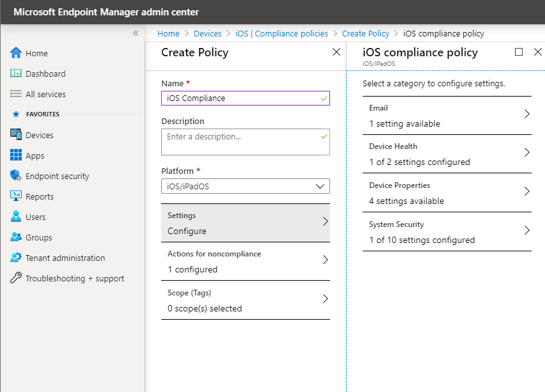Open the Platform dropdown
This screenshot has height=392, width=545.
pyautogui.click(x=246, y=186)
